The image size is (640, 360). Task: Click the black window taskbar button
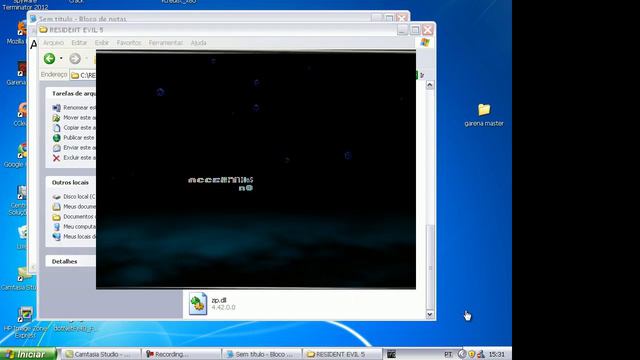[391, 354]
